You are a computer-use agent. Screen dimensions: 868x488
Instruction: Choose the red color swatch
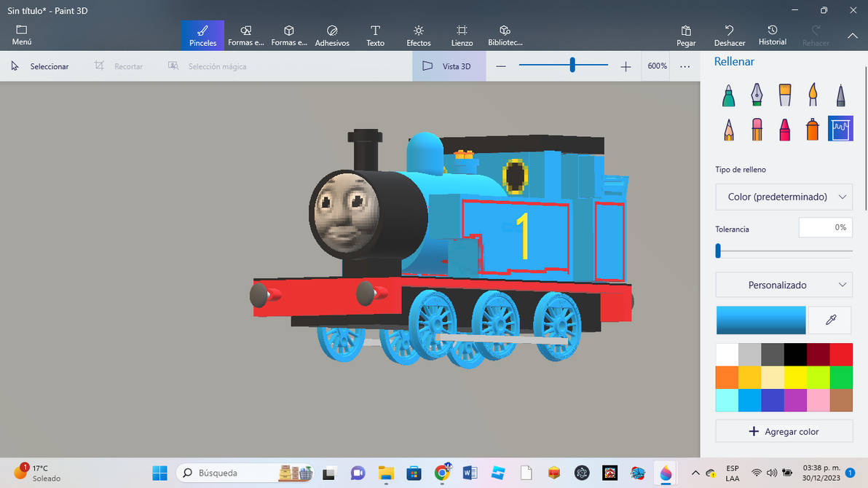841,355
